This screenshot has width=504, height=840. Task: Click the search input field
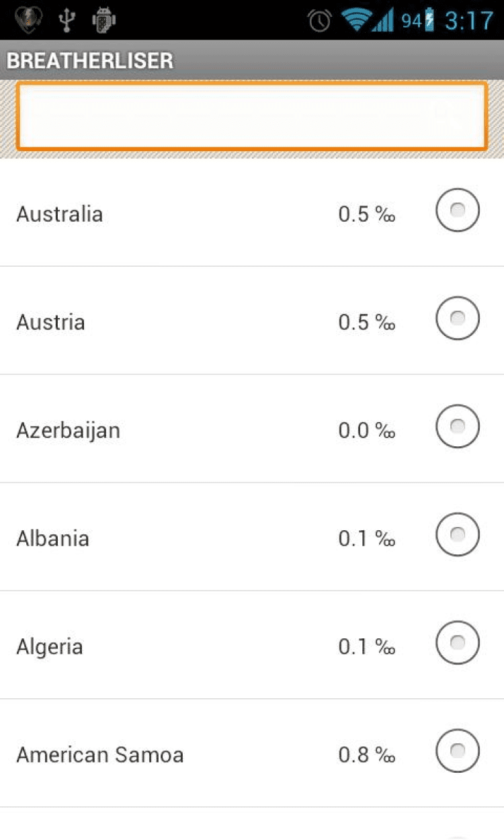tap(251, 116)
